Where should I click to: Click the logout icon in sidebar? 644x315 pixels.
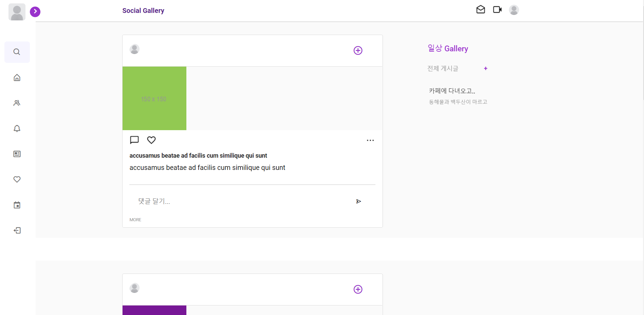[17, 230]
